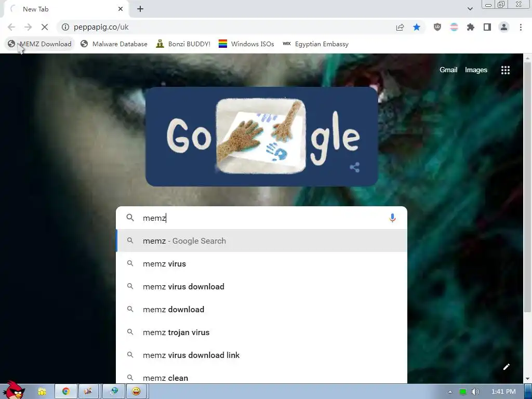Close the New Tab tab

pos(121,9)
